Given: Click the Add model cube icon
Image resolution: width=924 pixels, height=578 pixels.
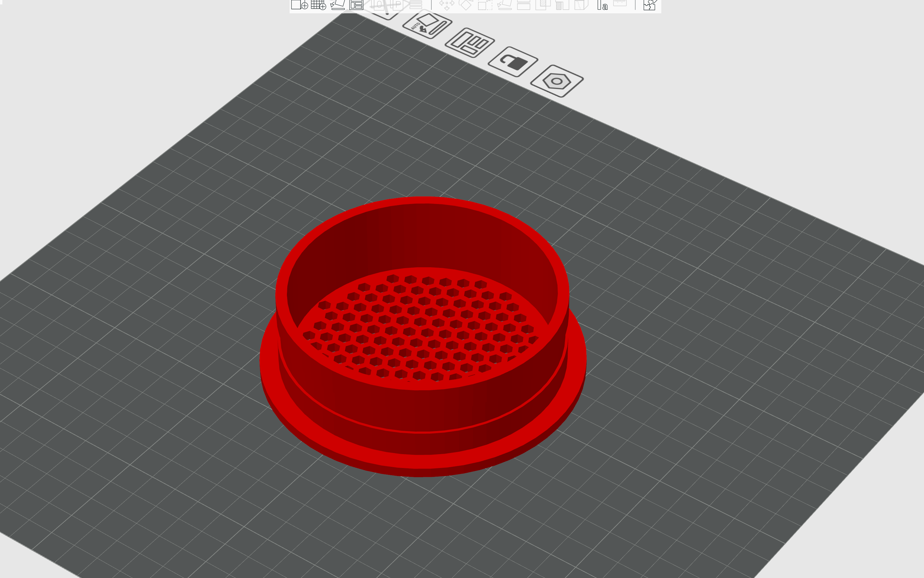Looking at the screenshot, I should (299, 5).
